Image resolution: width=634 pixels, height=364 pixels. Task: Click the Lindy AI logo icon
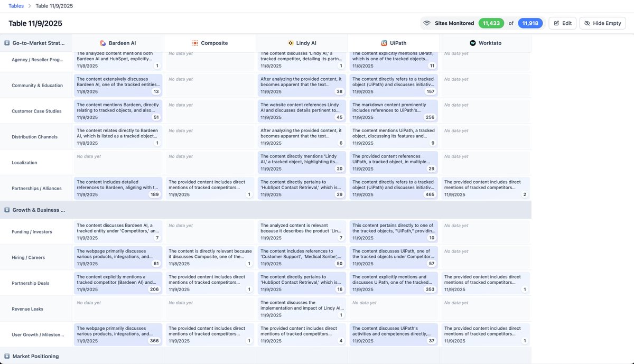point(291,43)
